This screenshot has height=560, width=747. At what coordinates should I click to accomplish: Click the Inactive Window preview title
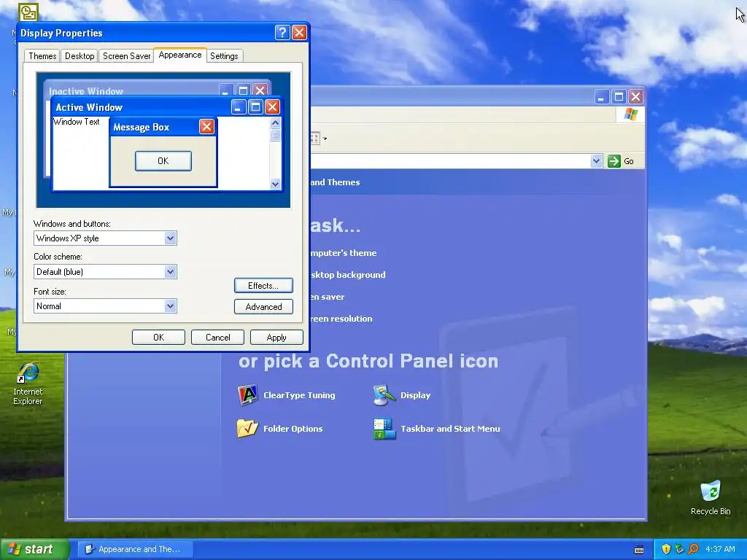(86, 91)
